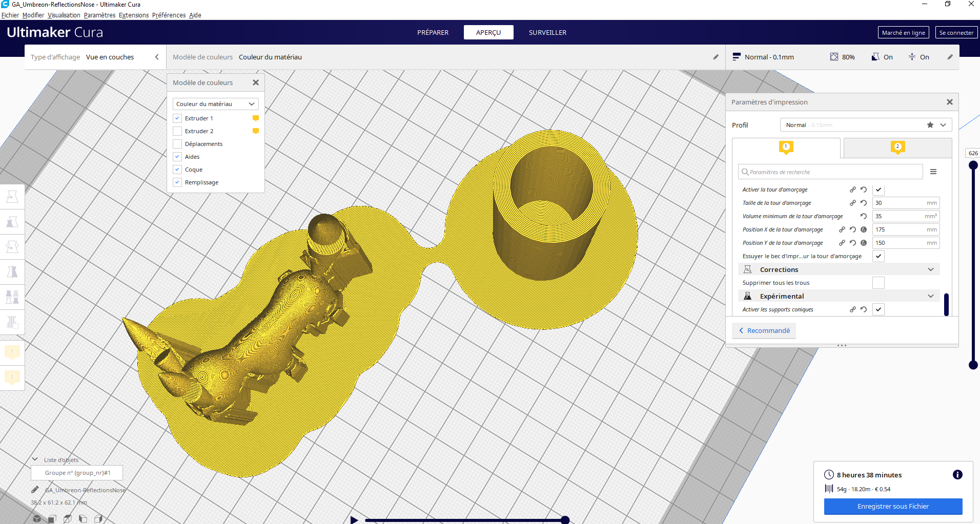The width and height of the screenshot is (980, 524).
Task: Open settings visibility hamburger menu
Action: [x=933, y=172]
